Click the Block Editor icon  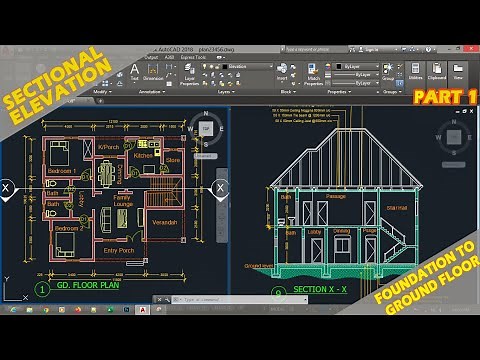[x=293, y=75]
